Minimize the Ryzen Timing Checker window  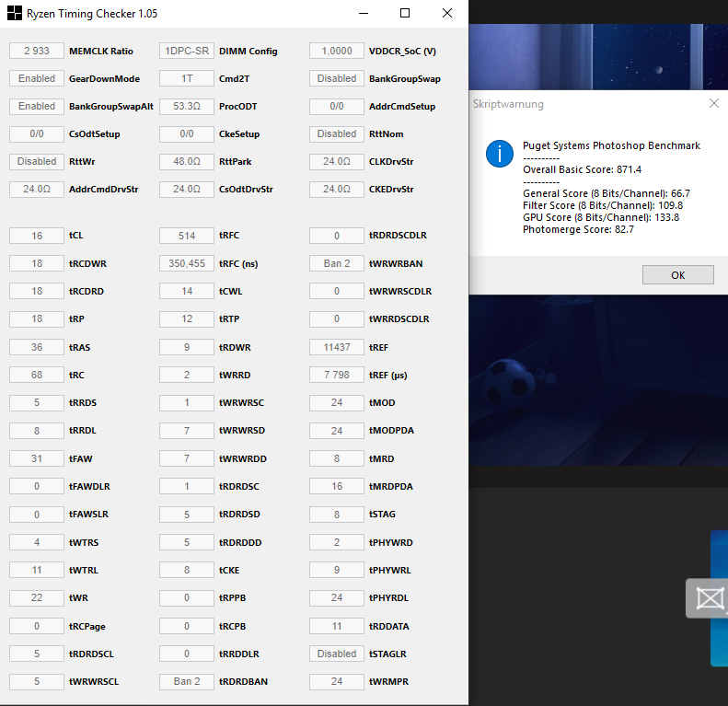pyautogui.click(x=364, y=13)
